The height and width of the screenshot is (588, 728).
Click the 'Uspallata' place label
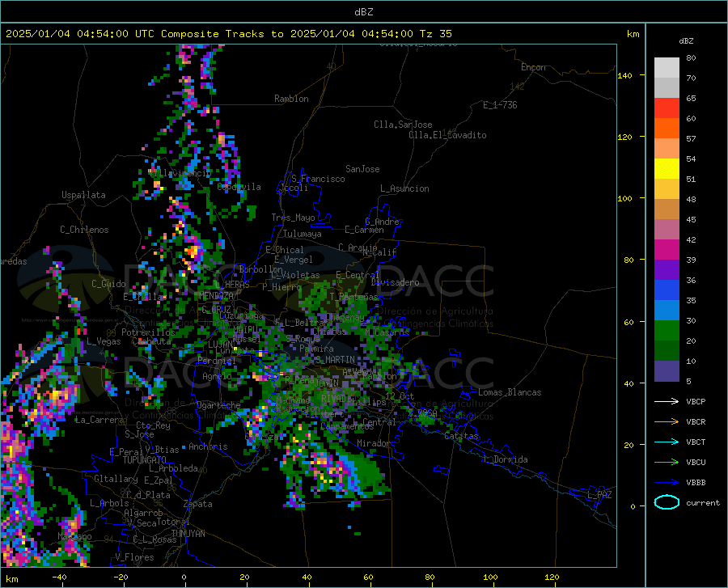tap(83, 196)
